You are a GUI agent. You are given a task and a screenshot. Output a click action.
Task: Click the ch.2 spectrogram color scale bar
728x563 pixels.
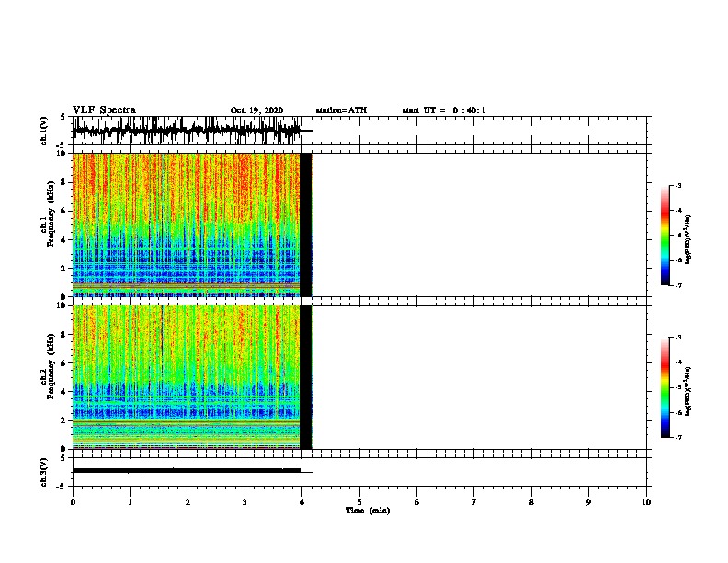pyautogui.click(x=665, y=387)
